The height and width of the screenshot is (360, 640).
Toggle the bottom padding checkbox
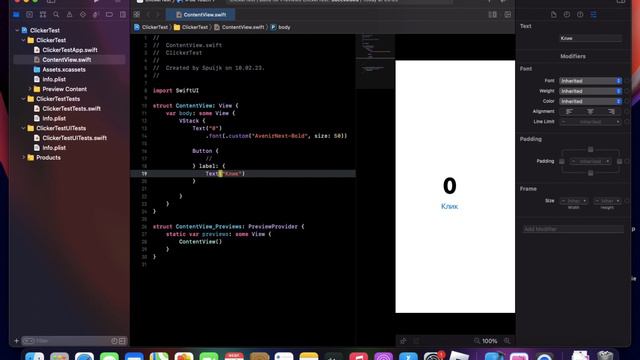[591, 173]
